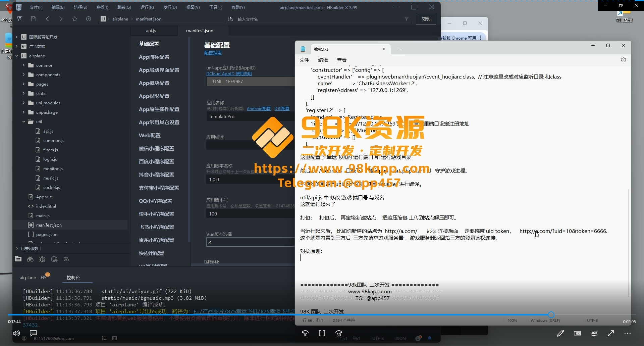Screen dimensions: 644x346
Task: Click the 应用名称 field containing templatePro
Action: [x=250, y=116]
